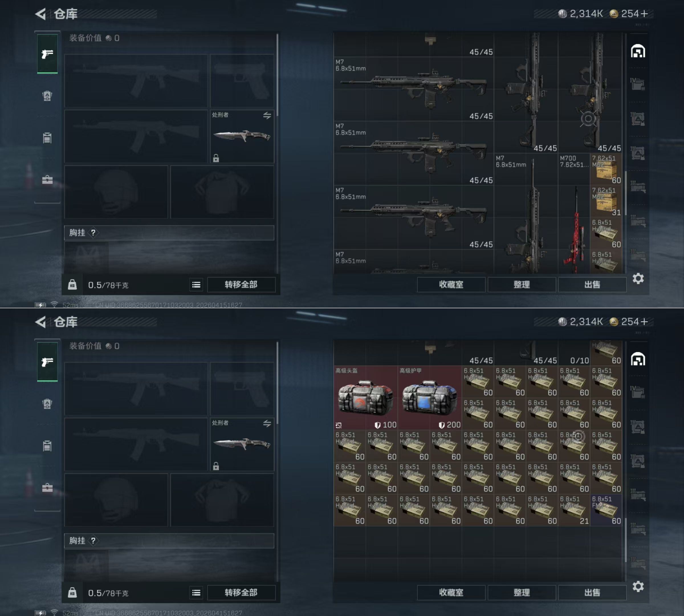Click the back arrow beside 仓库 in upper screenshot
Image resolution: width=684 pixels, height=616 pixels.
pos(40,14)
